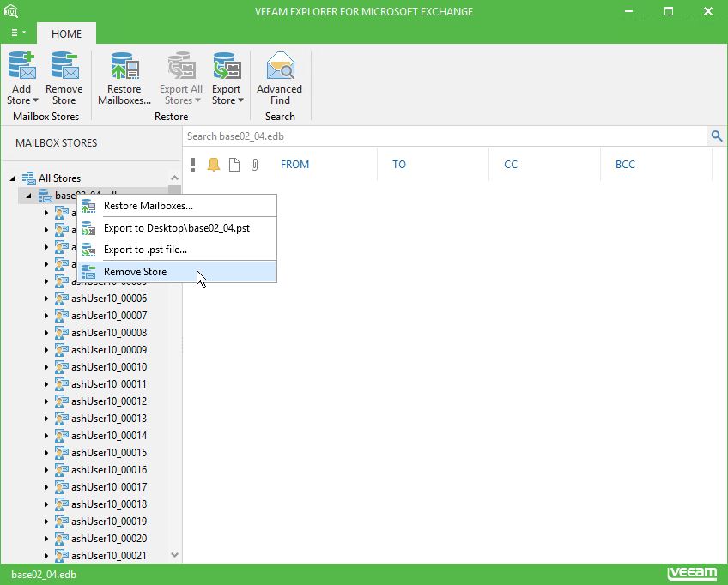Click into the Search base02_04.edb field
728x585 pixels.
pyautogui.click(x=446, y=136)
